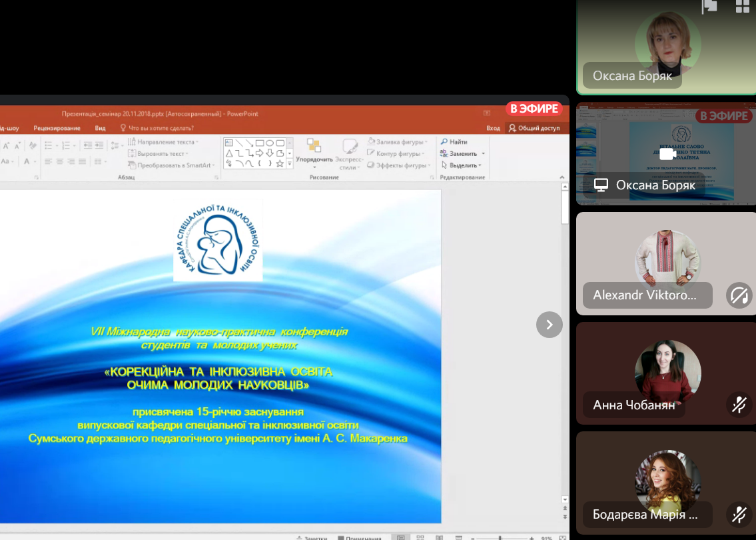Click the grid layout icon in top-right corner
756x540 pixels.
743,7
